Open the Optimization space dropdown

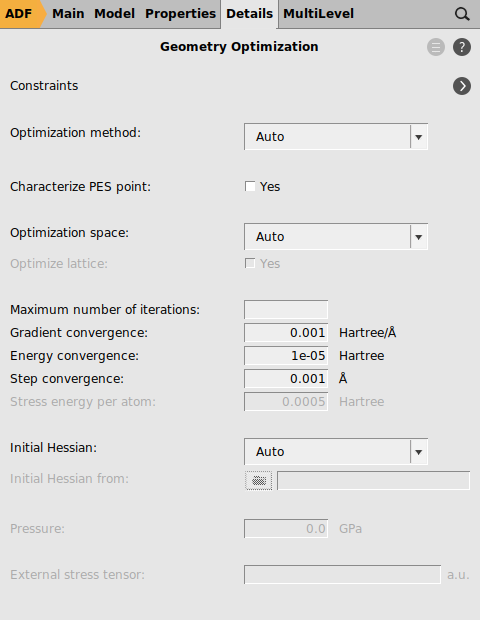(x=336, y=237)
